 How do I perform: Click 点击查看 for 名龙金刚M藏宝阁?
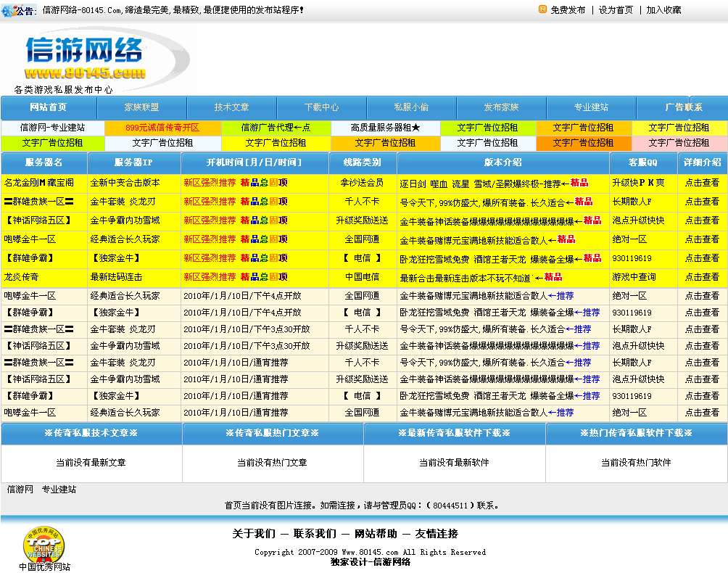[x=702, y=182]
